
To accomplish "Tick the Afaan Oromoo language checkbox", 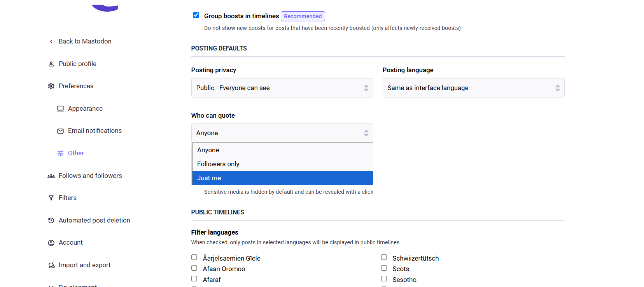I will point(194,268).
